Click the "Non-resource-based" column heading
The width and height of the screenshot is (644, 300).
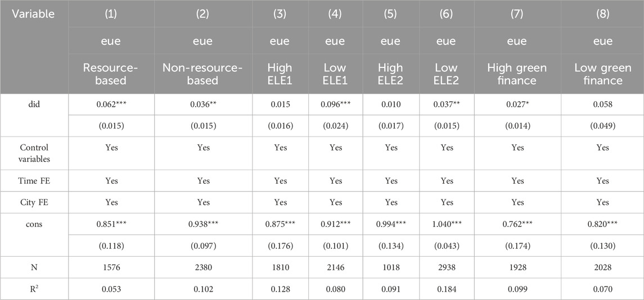coord(202,74)
